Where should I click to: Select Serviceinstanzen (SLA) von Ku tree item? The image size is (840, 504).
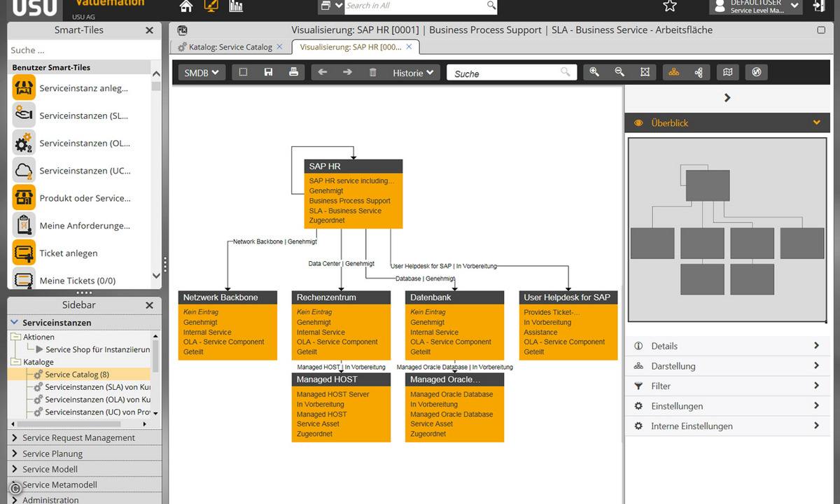pyautogui.click(x=97, y=387)
